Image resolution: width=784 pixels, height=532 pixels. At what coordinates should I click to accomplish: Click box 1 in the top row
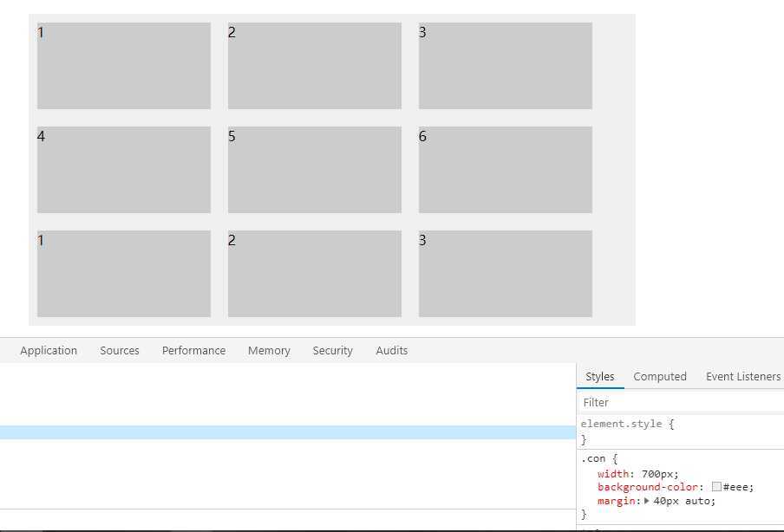coord(124,66)
